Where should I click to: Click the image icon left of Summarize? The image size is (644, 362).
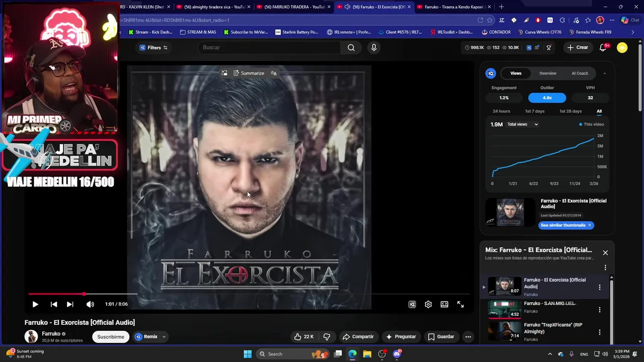coord(224,73)
